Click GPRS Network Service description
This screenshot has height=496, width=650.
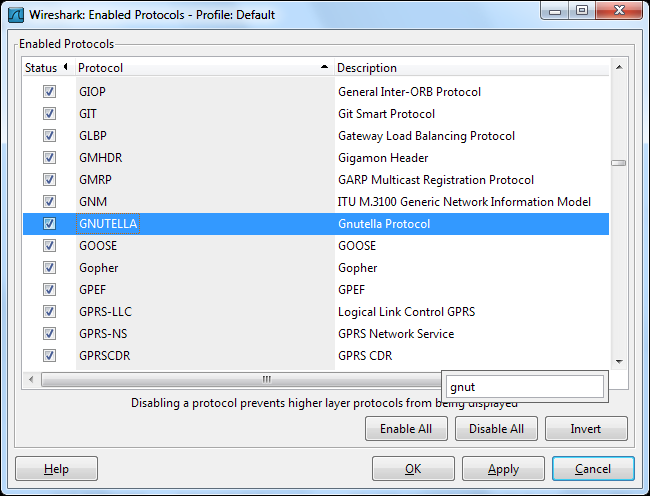tap(396, 334)
